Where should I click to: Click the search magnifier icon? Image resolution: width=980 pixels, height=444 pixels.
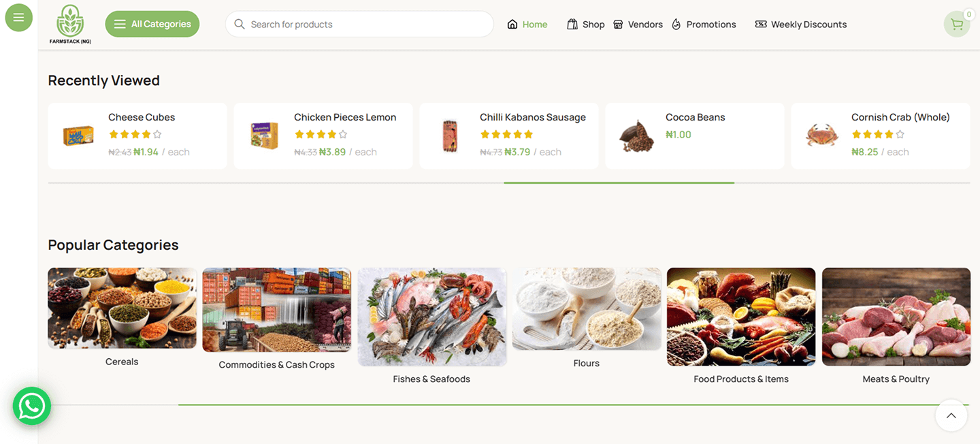click(240, 25)
